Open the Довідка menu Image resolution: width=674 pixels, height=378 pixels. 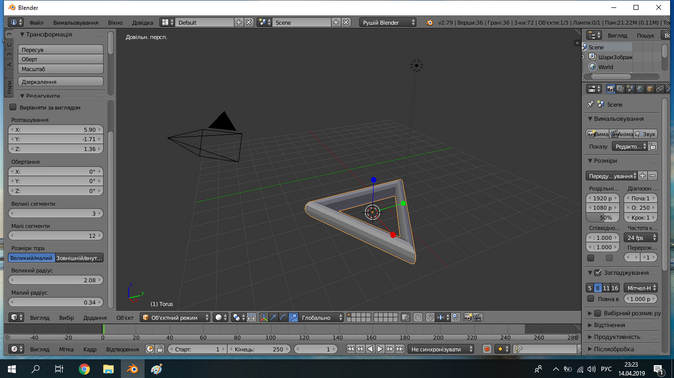pyautogui.click(x=142, y=22)
